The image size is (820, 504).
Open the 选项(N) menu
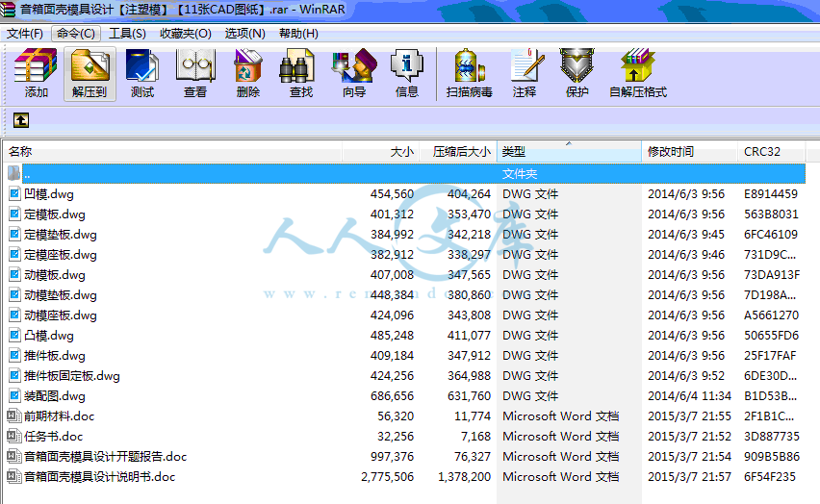[x=244, y=34]
